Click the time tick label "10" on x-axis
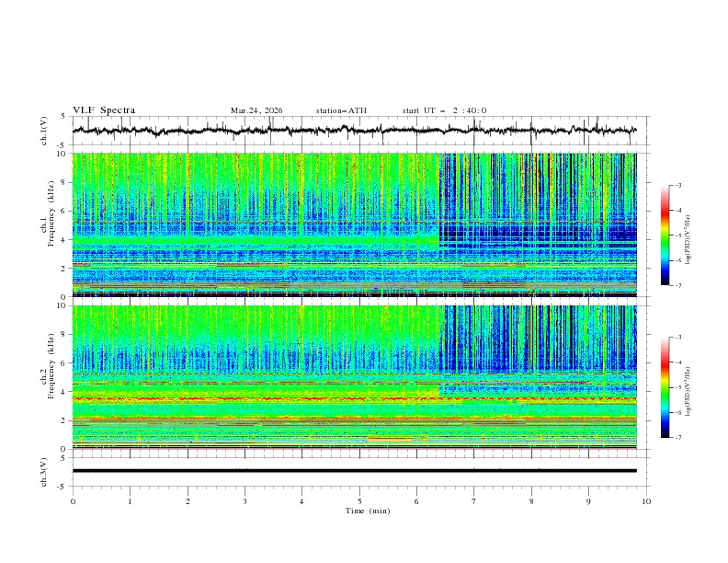The image size is (728, 563). click(646, 501)
